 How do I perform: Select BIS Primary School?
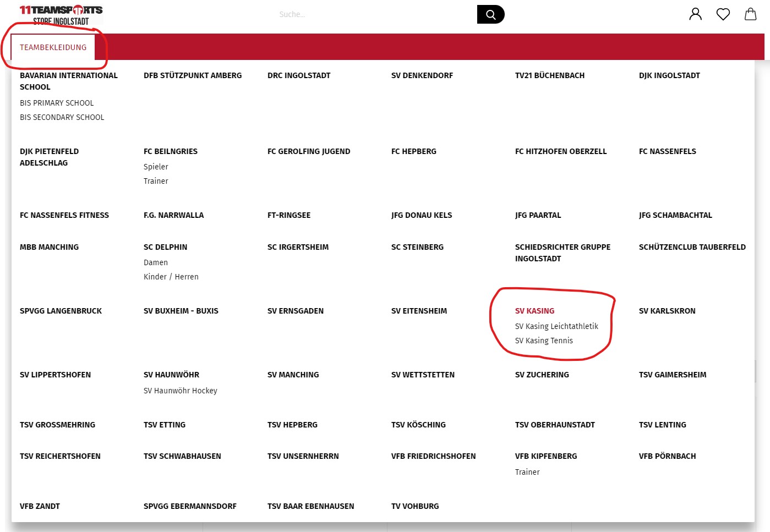[x=57, y=103]
